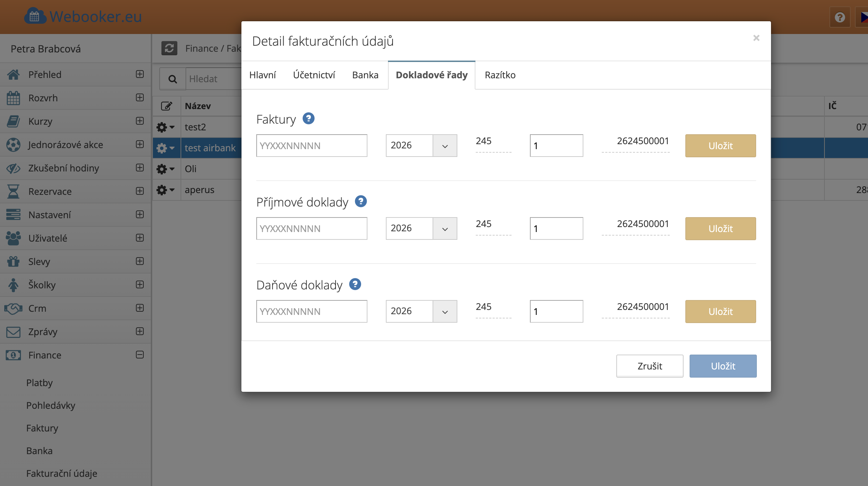Image resolution: width=868 pixels, height=486 pixels.
Task: Click the Rozvrh calendar icon in sidebar
Action: [x=13, y=98]
